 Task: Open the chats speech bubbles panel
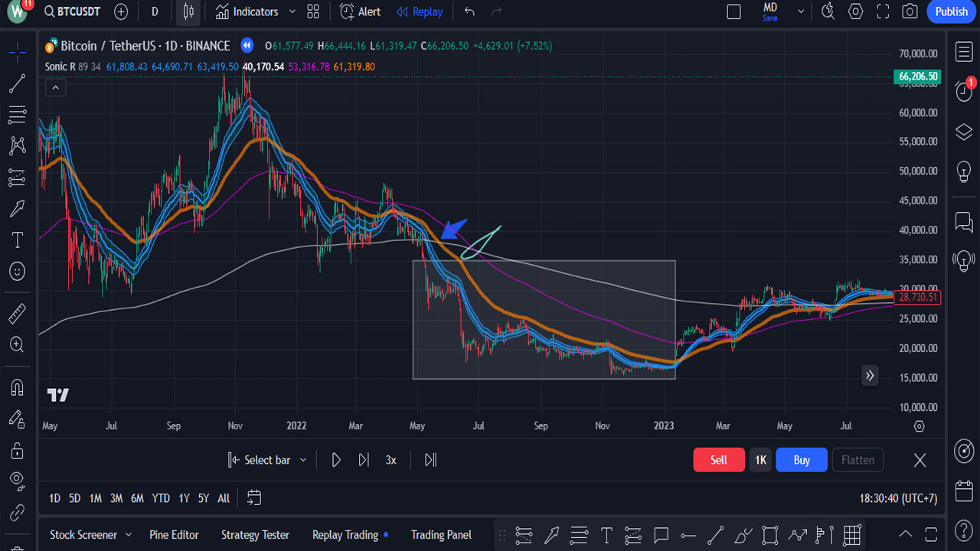[x=964, y=222]
